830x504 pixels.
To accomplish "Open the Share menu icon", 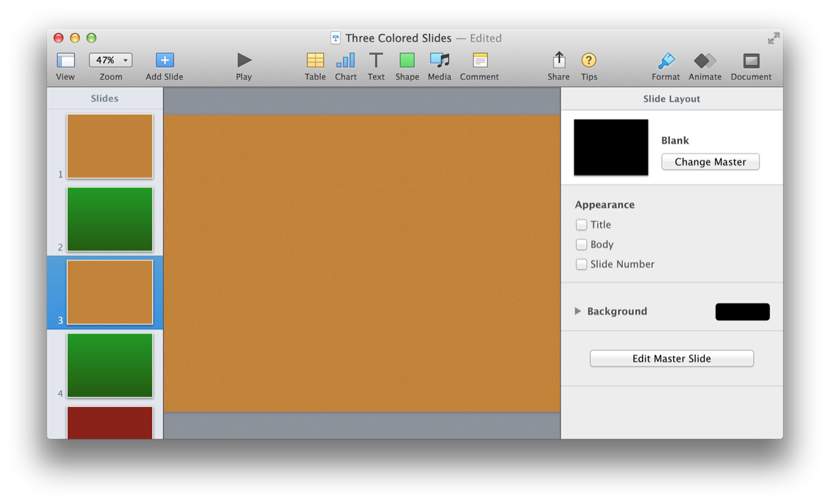I will point(559,61).
